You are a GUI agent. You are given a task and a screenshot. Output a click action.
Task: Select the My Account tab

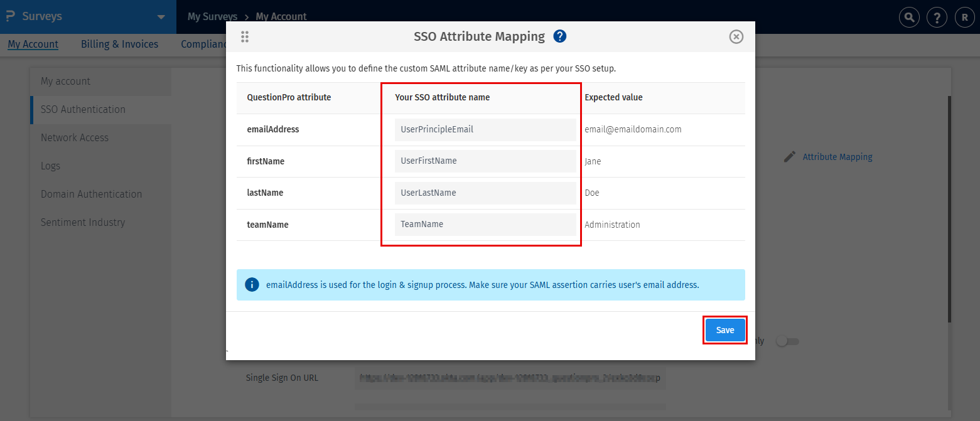tap(33, 44)
